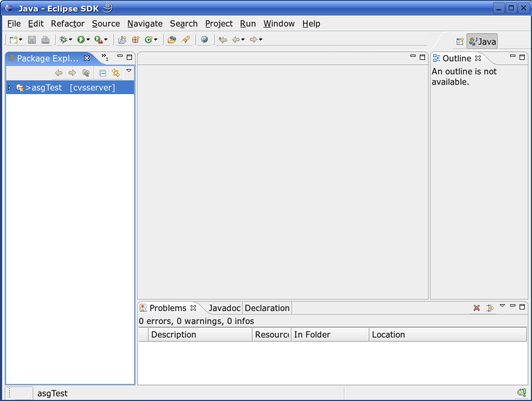The image size is (532, 401).
Task: Click the Search flashlight toolbar icon
Action: point(185,40)
